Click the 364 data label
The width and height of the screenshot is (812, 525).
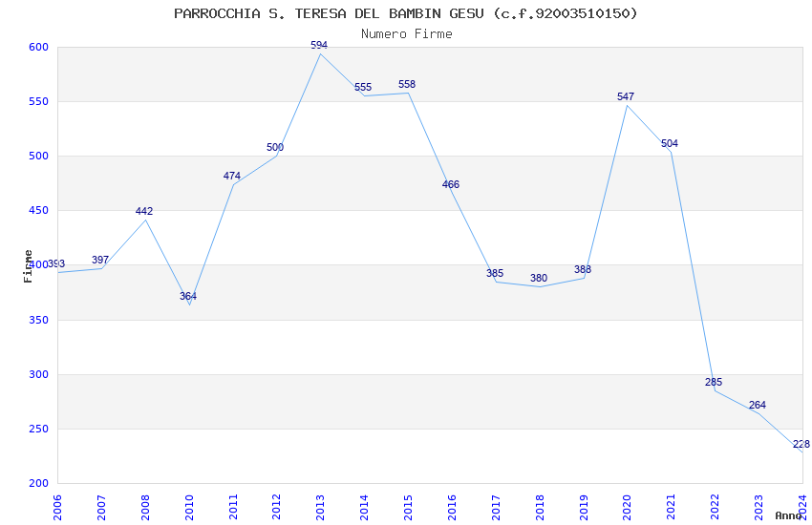click(188, 296)
